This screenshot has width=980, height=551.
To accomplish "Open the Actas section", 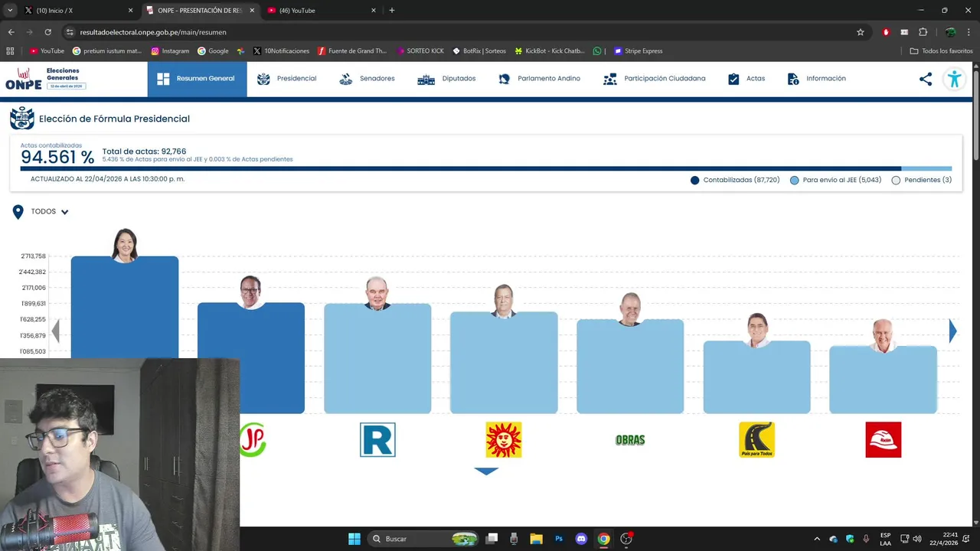I will point(746,79).
